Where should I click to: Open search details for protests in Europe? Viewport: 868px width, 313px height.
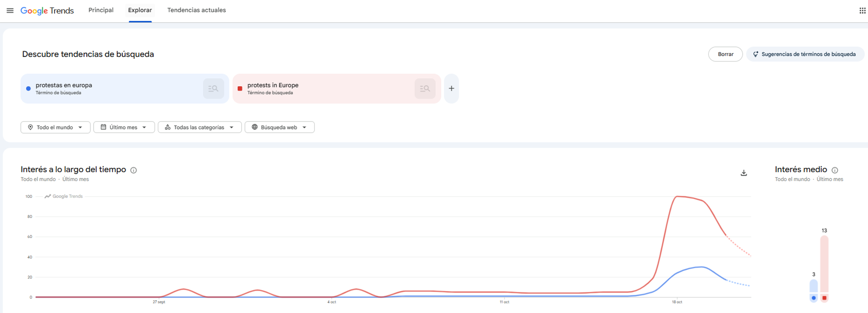[x=425, y=89]
